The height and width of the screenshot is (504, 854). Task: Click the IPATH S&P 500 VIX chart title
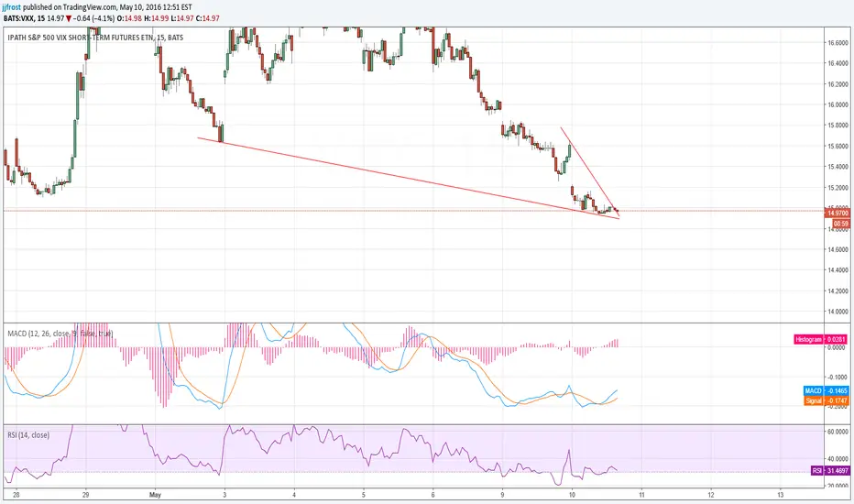95,38
